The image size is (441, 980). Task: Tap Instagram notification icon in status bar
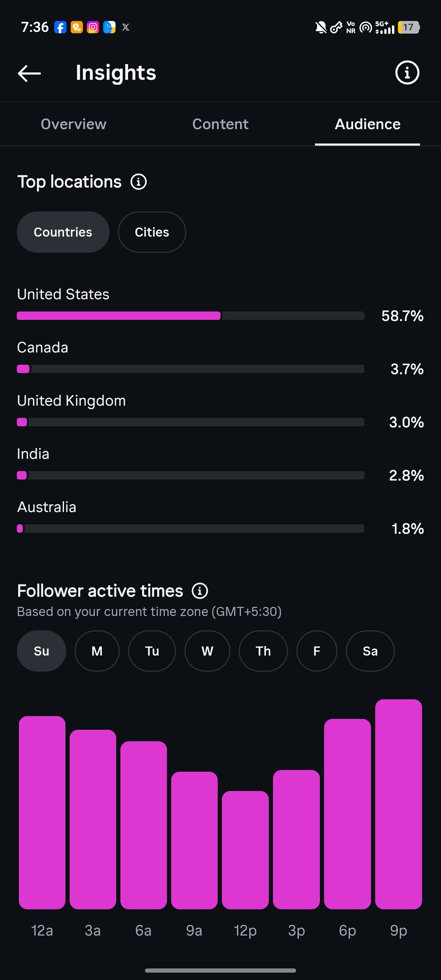(x=93, y=27)
